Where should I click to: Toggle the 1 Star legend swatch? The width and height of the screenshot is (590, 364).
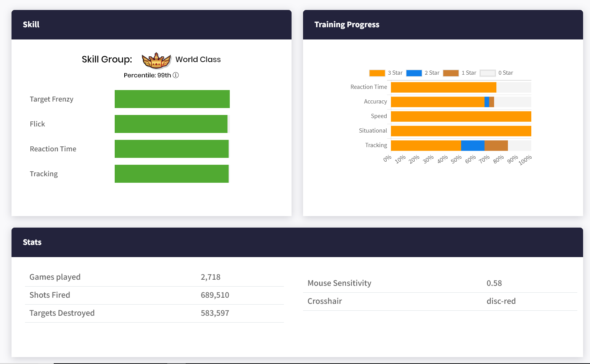tap(450, 73)
